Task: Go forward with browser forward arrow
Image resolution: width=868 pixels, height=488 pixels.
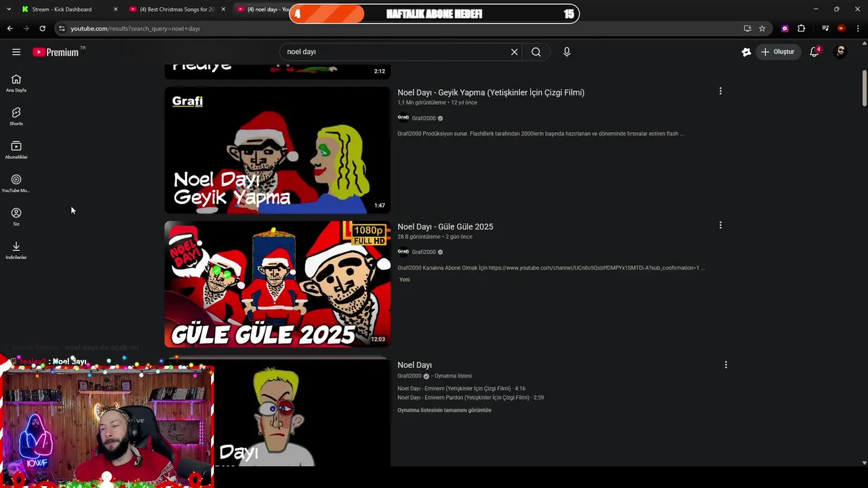Action: (26, 28)
